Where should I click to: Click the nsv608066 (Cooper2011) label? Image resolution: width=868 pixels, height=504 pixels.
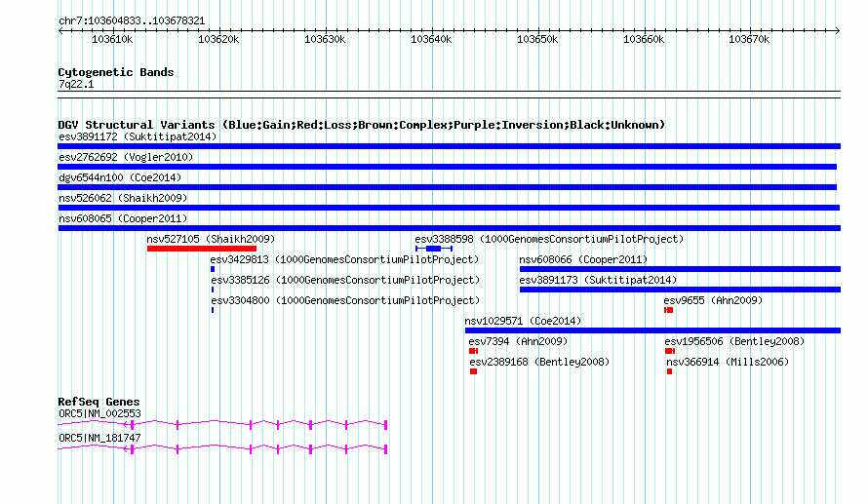(583, 259)
